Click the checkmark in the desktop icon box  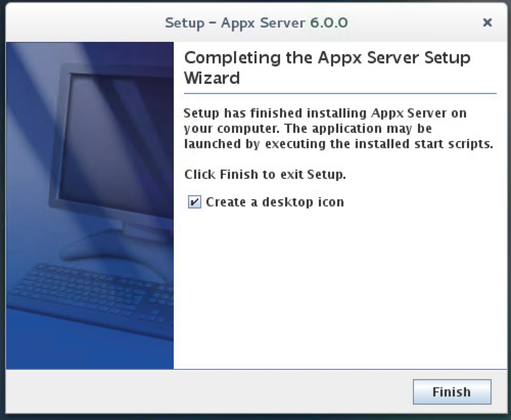pyautogui.click(x=195, y=202)
